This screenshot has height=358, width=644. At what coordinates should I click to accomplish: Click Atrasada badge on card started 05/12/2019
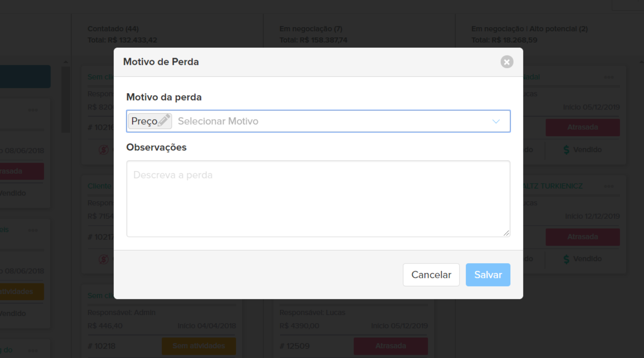582,127
